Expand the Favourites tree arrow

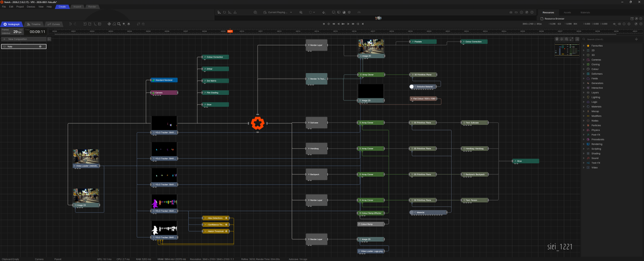pos(584,46)
